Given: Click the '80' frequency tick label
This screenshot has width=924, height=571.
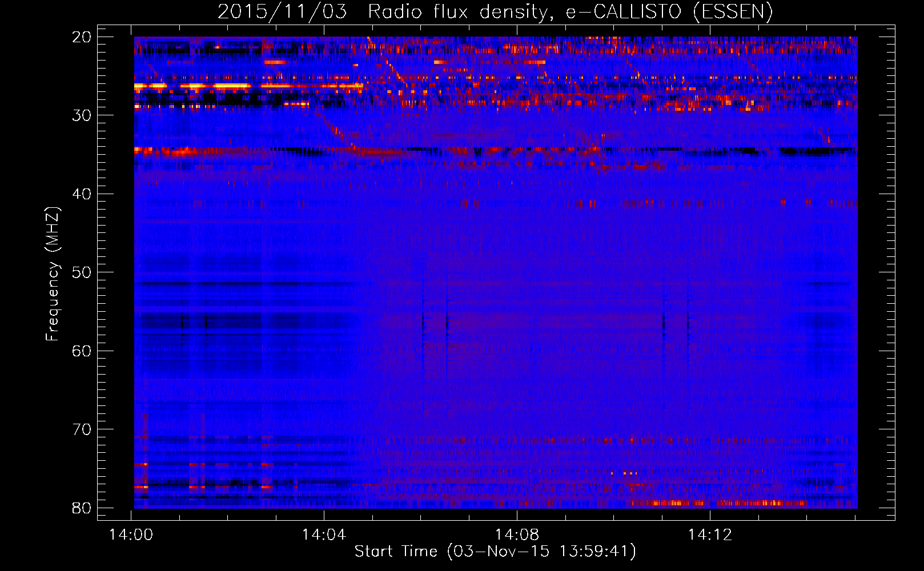Looking at the screenshot, I should [x=82, y=508].
